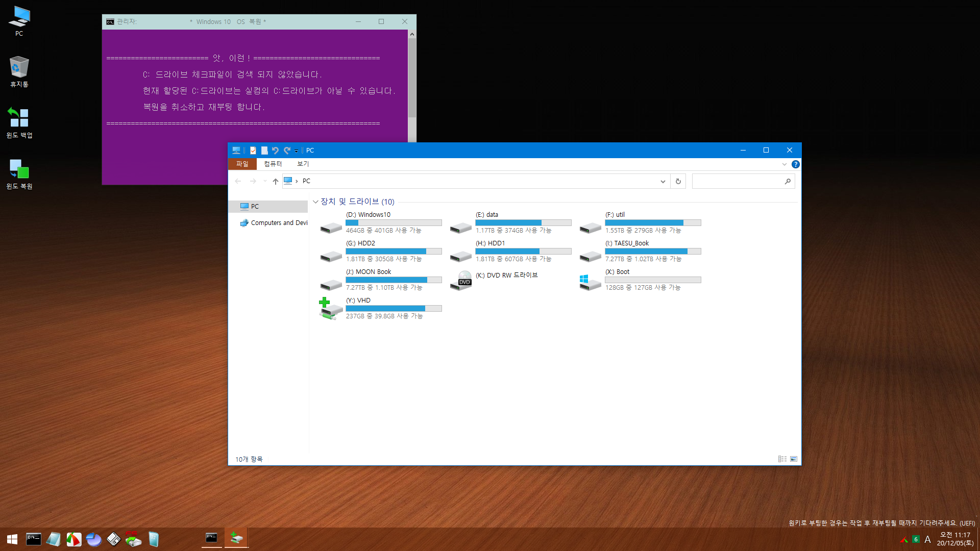Click the Undo icon in Explorer title bar
The height and width of the screenshot is (551, 980).
point(276,151)
